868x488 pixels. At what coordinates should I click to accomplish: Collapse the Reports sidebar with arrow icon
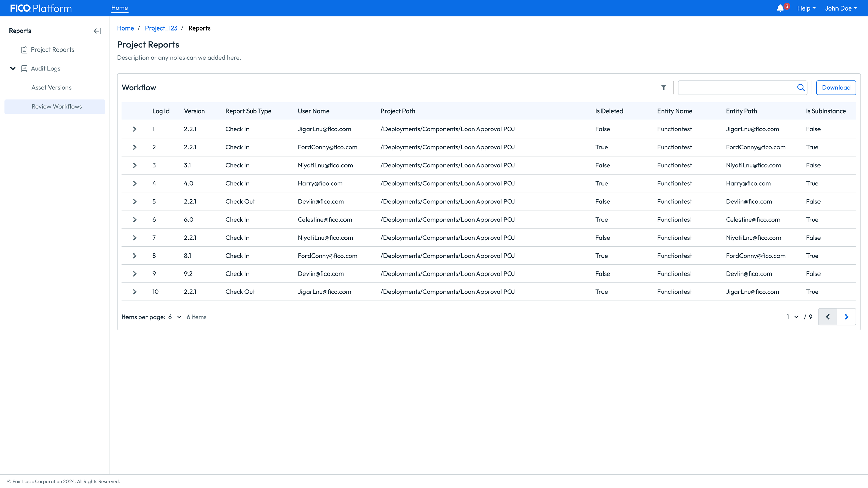tap(97, 31)
